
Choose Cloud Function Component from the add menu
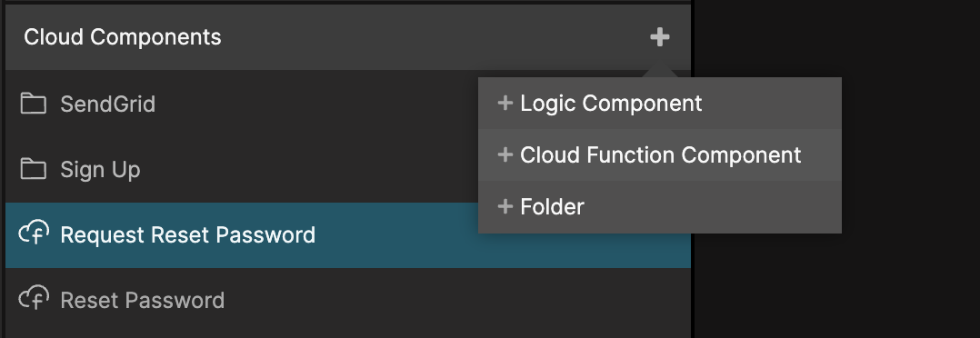(659, 155)
